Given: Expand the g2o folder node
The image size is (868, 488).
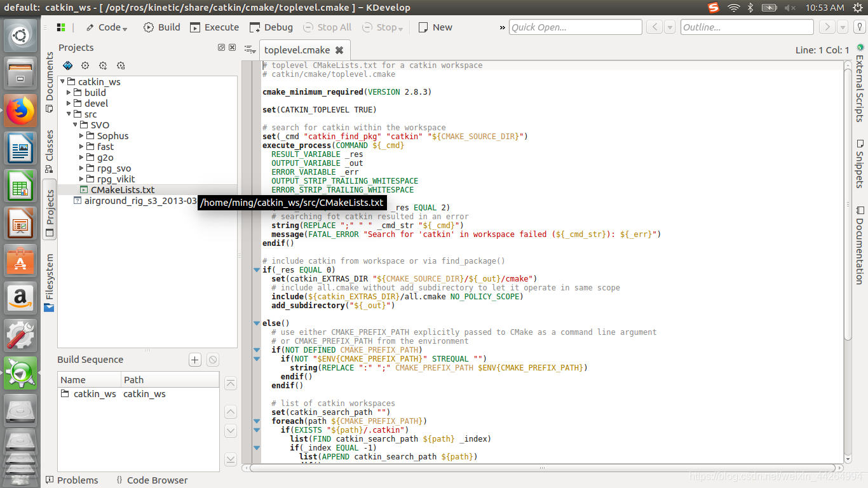Looking at the screenshot, I should [81, 158].
